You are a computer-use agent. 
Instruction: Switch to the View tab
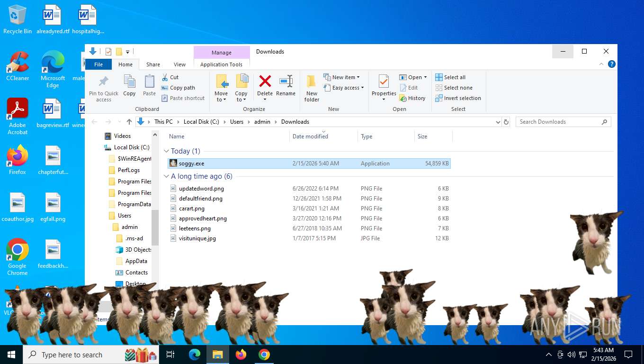(179, 64)
